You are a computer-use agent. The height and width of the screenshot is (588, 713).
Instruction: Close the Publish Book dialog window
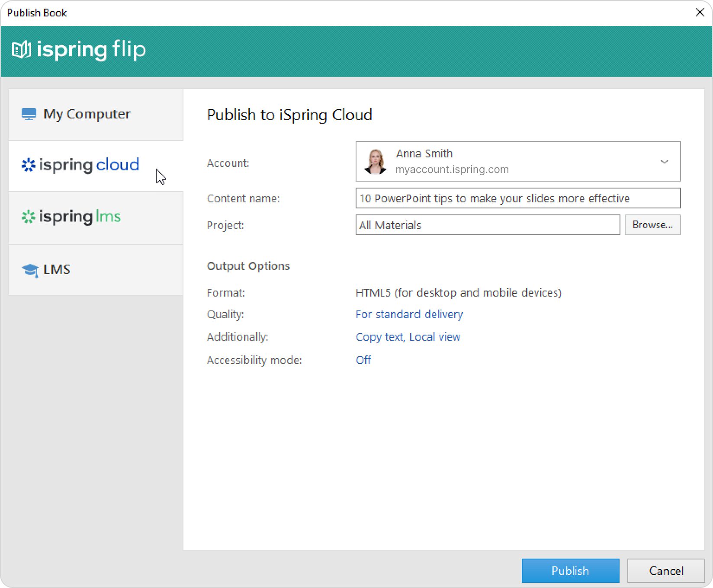point(700,13)
